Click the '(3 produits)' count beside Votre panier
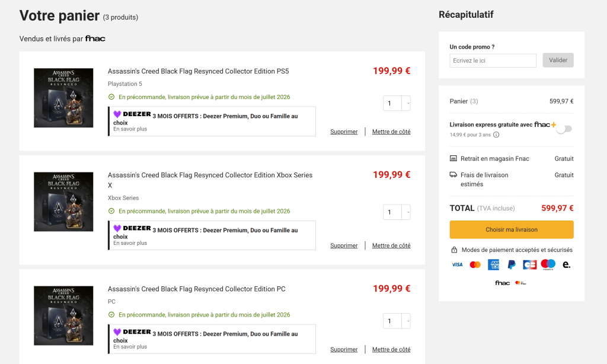 120,17
